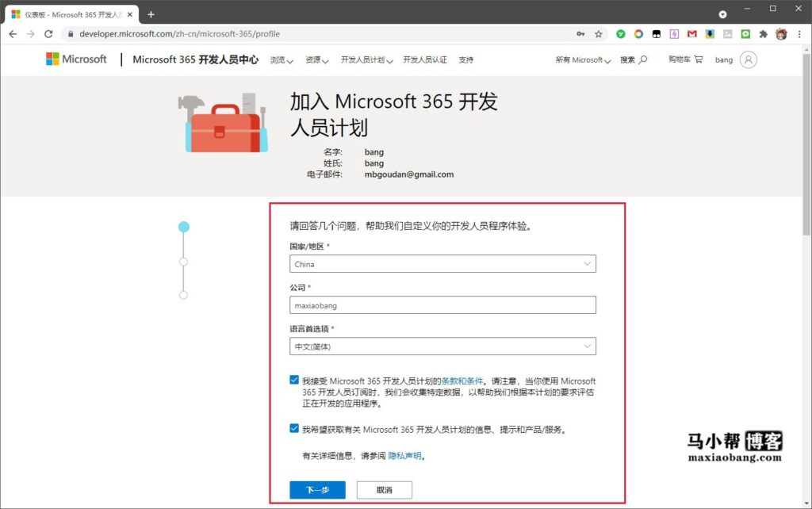This screenshot has height=509, width=812.
Task: Open the black Tampermonkey extension icon
Action: click(x=656, y=33)
